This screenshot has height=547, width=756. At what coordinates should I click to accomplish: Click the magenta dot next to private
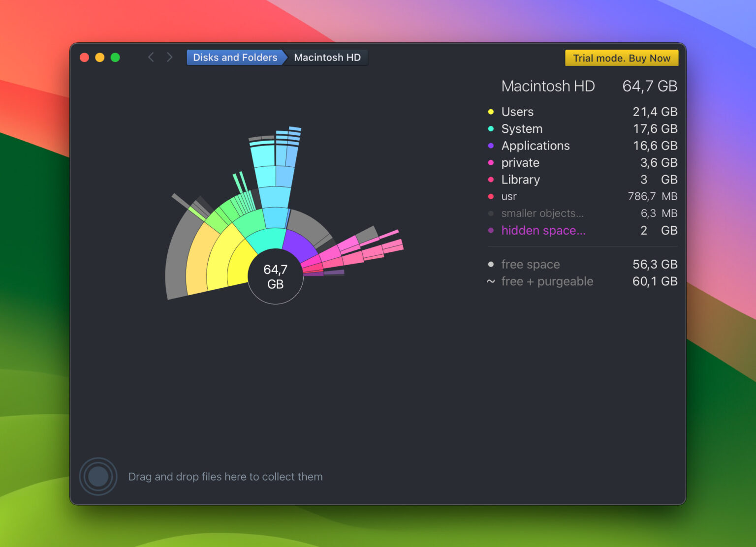(490, 163)
